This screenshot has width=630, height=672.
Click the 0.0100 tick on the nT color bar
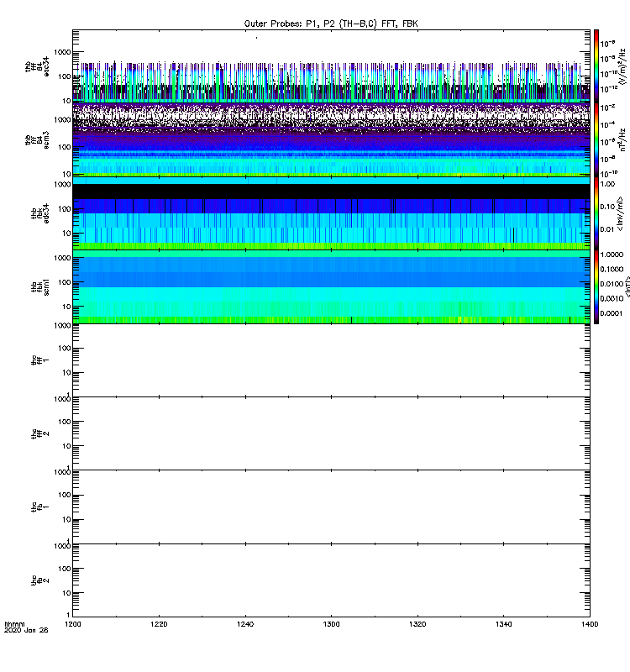612,284
